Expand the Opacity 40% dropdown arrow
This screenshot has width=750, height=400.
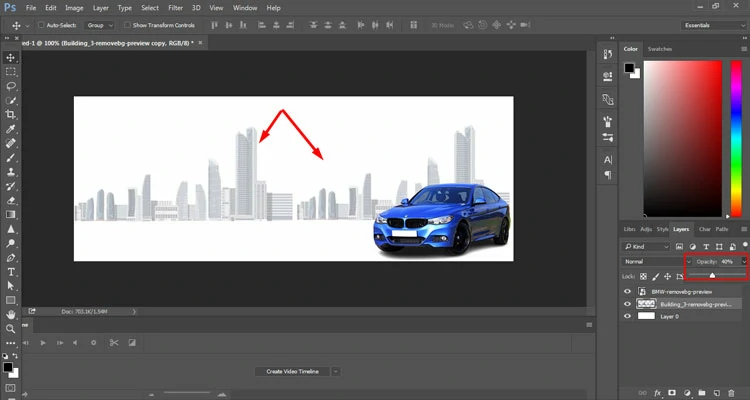pos(743,261)
